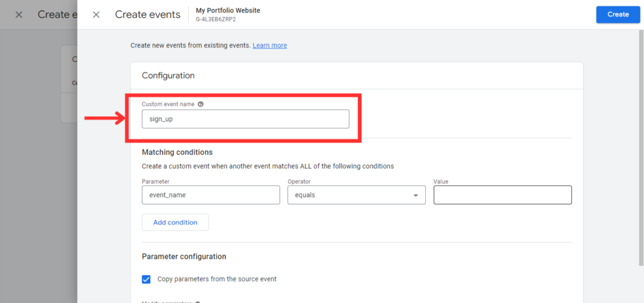
Task: Click the Add condition button
Action: [175, 222]
